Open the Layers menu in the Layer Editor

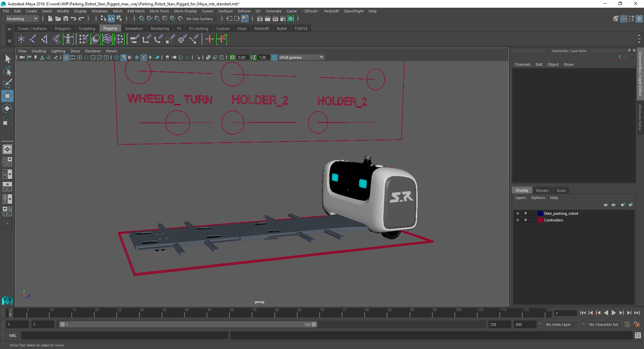click(x=521, y=198)
